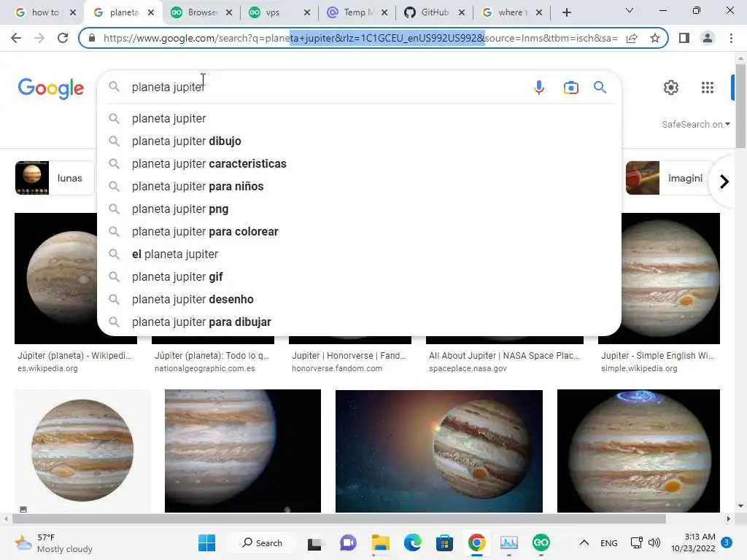Image resolution: width=747 pixels, height=560 pixels.
Task: Open the Google apps grid
Action: pos(708,87)
